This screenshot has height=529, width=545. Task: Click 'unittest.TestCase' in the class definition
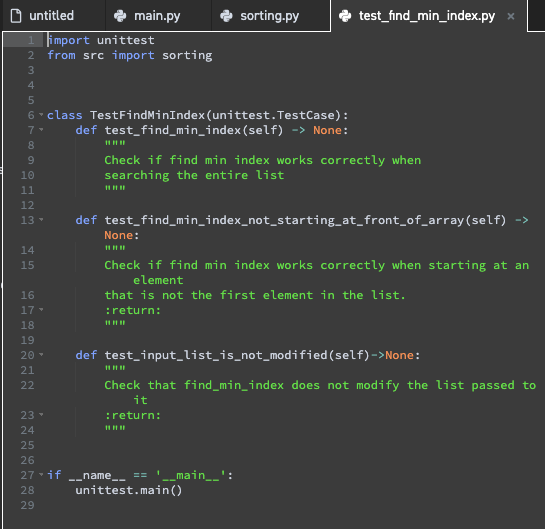point(274,115)
